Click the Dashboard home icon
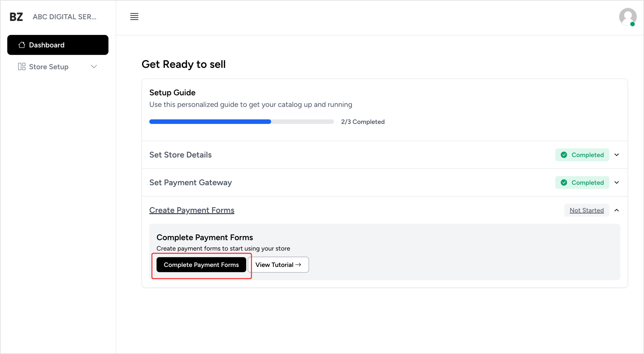The height and width of the screenshot is (354, 644). [x=22, y=45]
